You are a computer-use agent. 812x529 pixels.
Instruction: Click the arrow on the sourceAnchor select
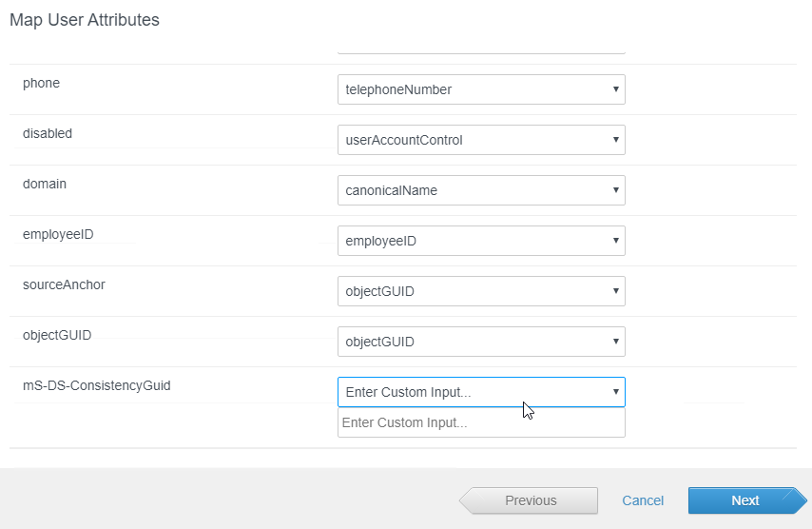pos(616,291)
